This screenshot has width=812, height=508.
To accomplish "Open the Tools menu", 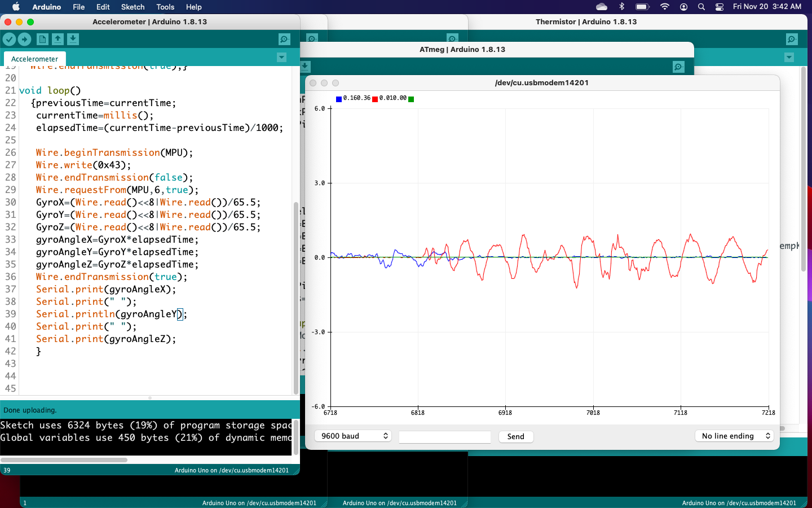I will coord(165,7).
